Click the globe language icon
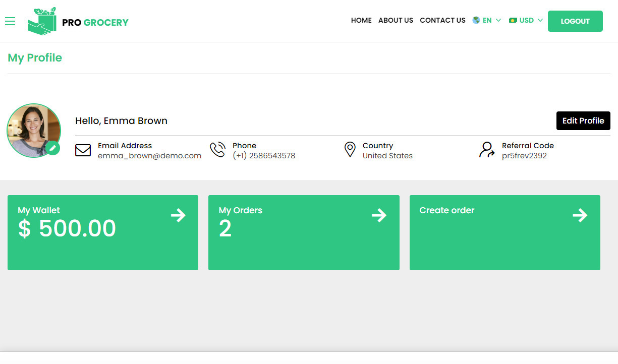Screen dimensions: 618x364 pyautogui.click(x=476, y=20)
